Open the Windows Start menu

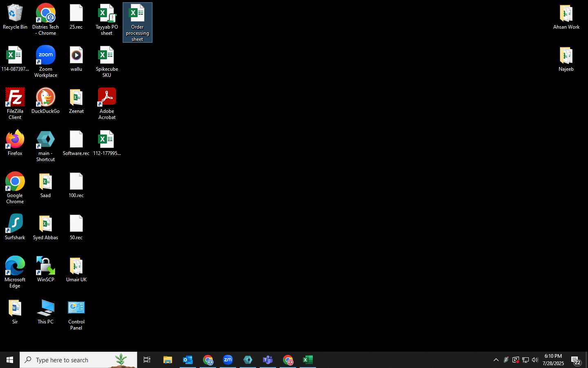[10, 360]
